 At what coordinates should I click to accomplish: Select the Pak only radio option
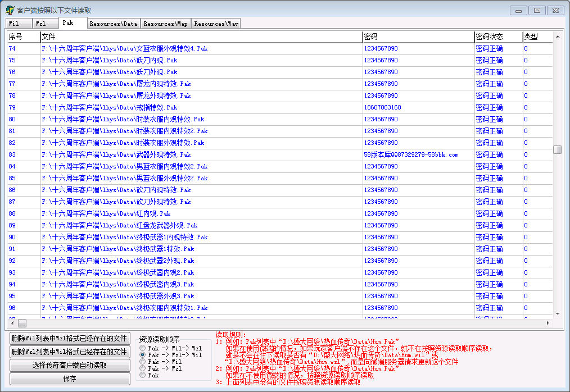click(143, 375)
